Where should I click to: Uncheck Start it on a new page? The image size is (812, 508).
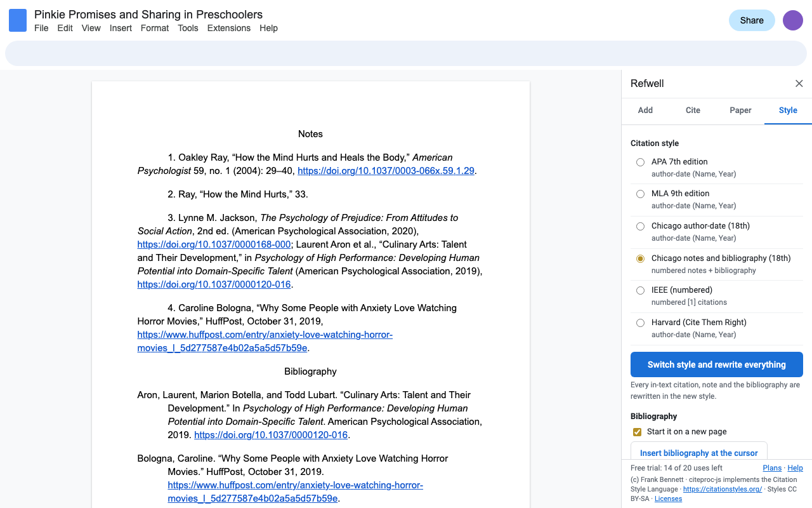(638, 432)
